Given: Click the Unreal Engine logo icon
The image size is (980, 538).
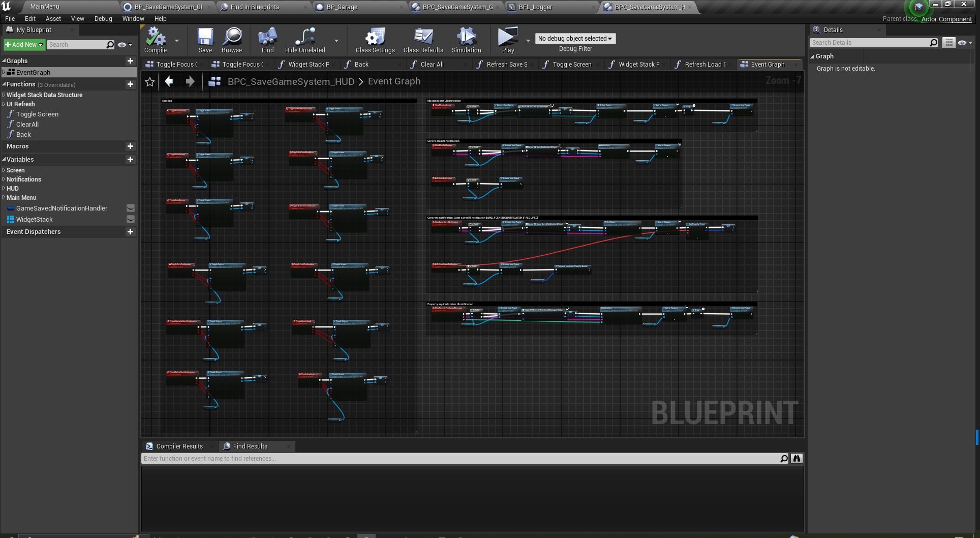Looking at the screenshot, I should (x=7, y=6).
